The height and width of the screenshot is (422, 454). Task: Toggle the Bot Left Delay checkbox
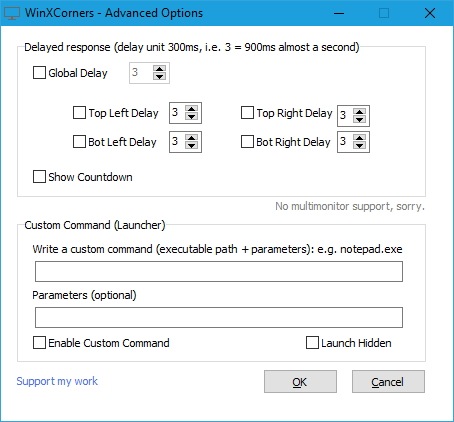[79, 142]
